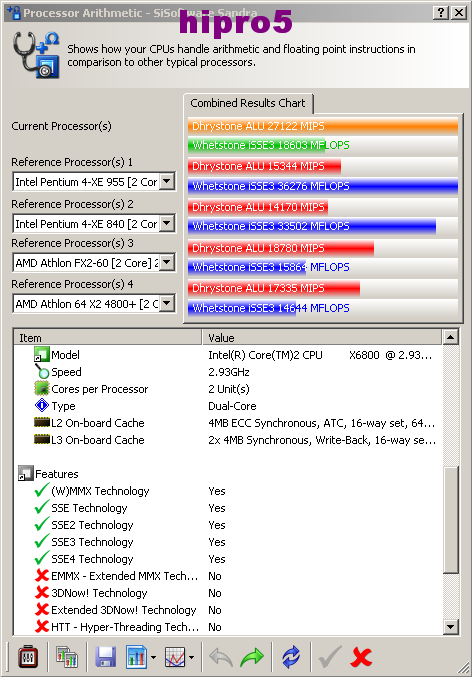
Task: Select the Combined Results Chart tab
Action: click(248, 103)
